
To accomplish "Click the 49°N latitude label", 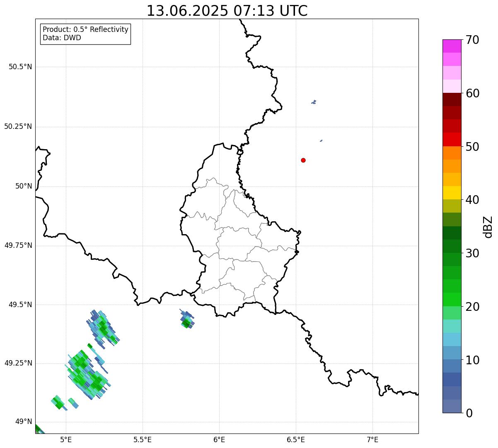I will click(x=24, y=421).
